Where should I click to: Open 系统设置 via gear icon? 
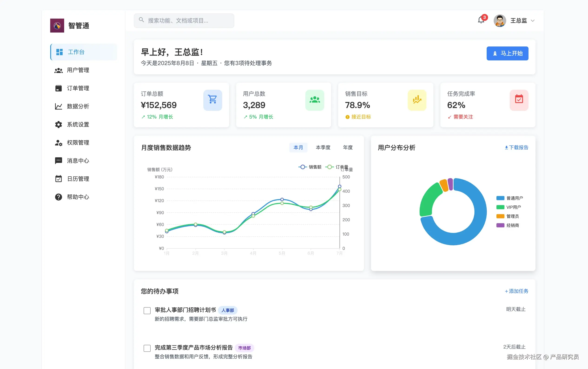click(58, 125)
